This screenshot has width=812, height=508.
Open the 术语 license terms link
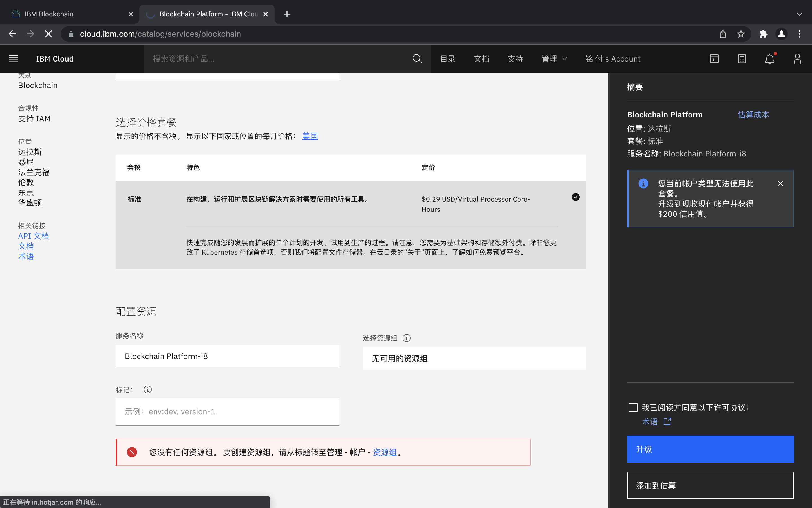[650, 421]
